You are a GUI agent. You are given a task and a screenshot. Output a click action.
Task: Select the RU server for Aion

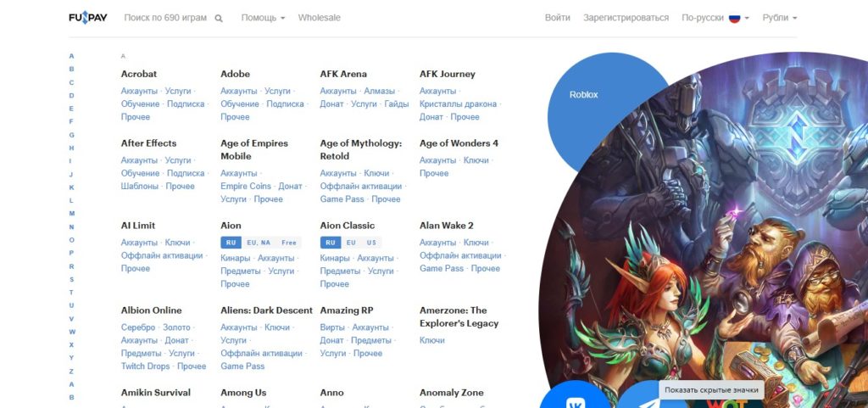231,243
